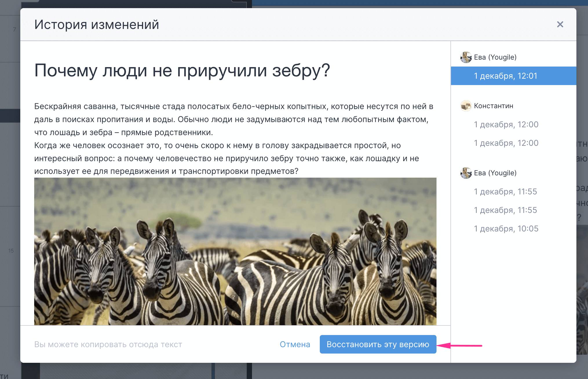This screenshot has height=379, width=588.
Task: Select the 1 декабря, 10:05 version
Action: click(506, 229)
